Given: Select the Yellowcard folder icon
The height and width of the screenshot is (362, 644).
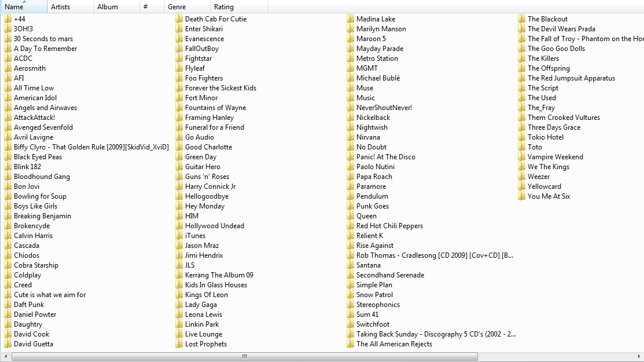Looking at the screenshot, I should coord(521,187).
